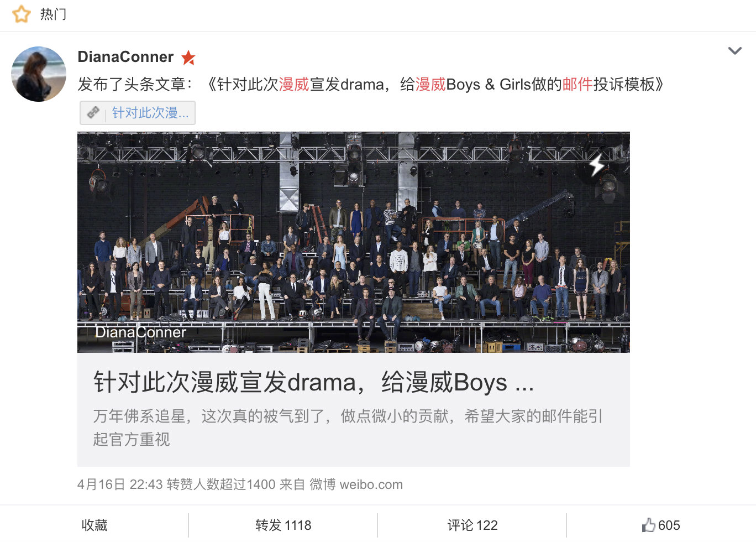Image resolution: width=756 pixels, height=542 pixels.
Task: Like the post with thumbs-up icon
Action: click(x=661, y=525)
